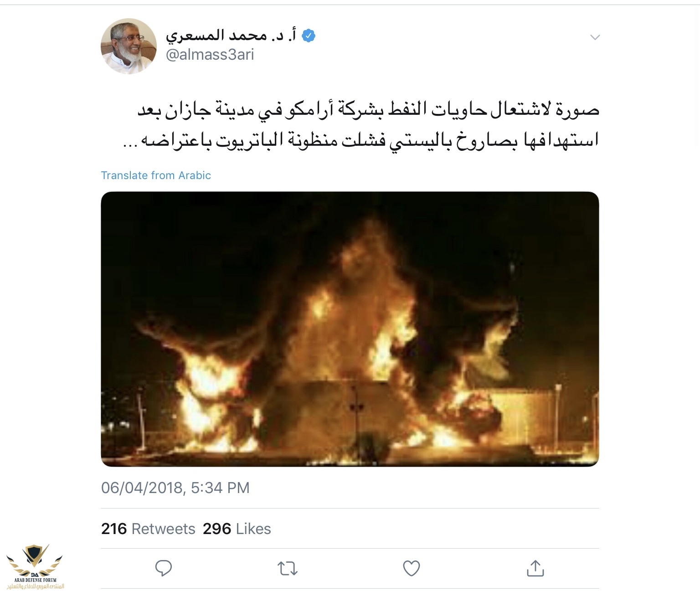700x591 pixels.
Task: Click the 06/04/2018, 5:34 PM timestamp
Action: coord(175,488)
